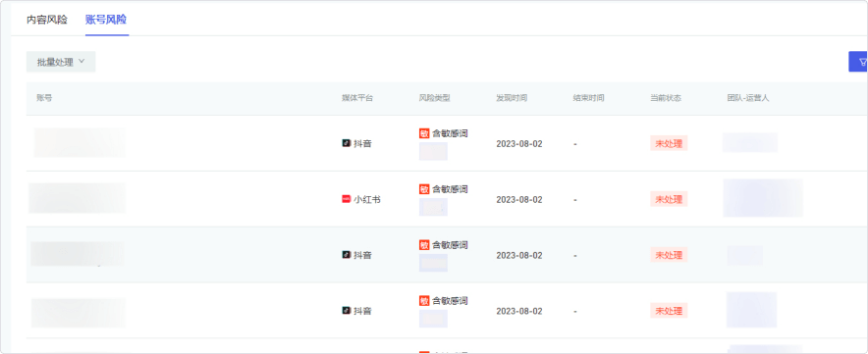868x354 pixels.
Task: Open the 批量处理 dropdown
Action: point(61,62)
